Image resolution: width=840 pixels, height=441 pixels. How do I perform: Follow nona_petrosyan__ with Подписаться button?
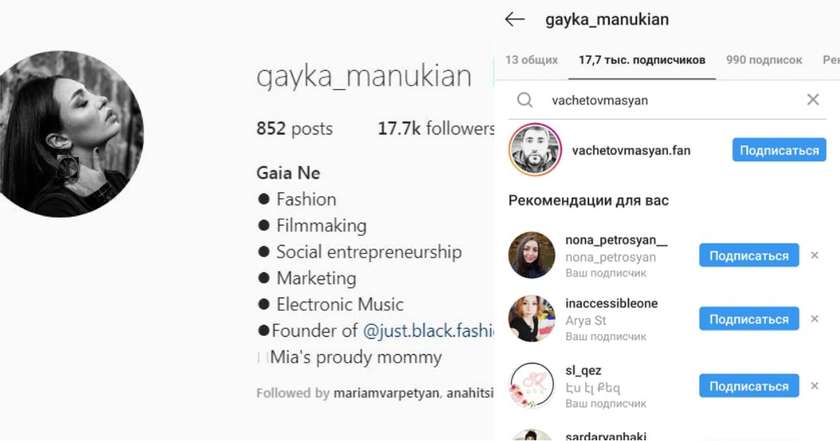[x=749, y=256]
